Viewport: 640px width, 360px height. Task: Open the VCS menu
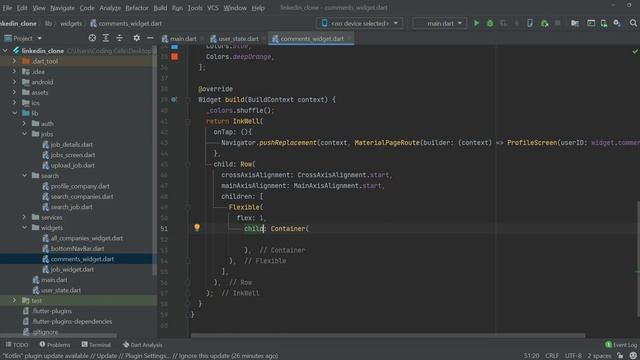pyautogui.click(x=213, y=8)
